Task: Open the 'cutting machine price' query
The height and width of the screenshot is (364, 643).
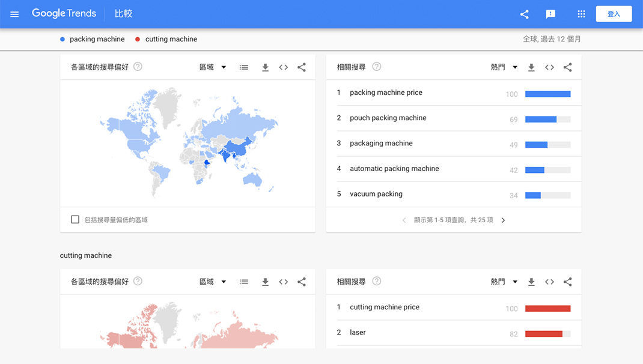Action: click(x=385, y=307)
